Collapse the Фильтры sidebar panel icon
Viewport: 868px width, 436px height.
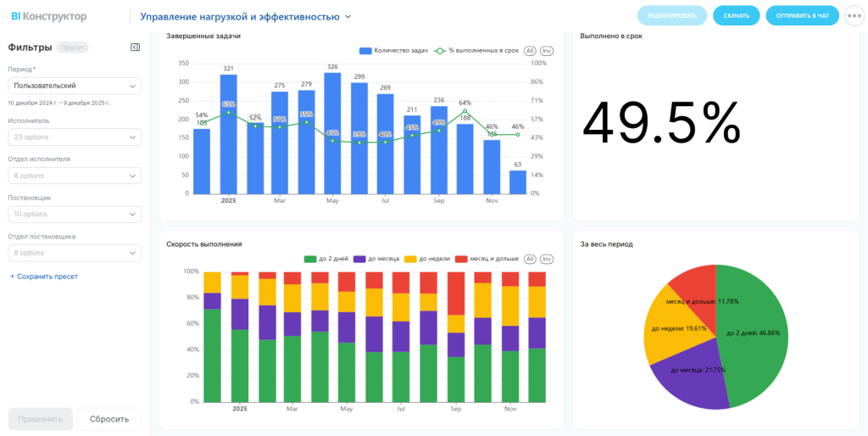[135, 48]
